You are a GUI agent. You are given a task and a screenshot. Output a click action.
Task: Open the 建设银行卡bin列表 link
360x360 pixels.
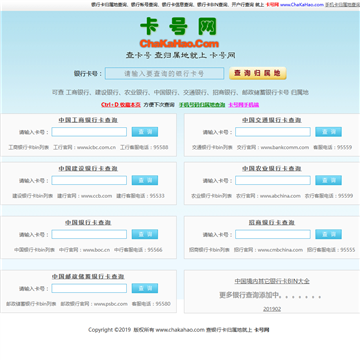pyautogui.click(x=33, y=196)
